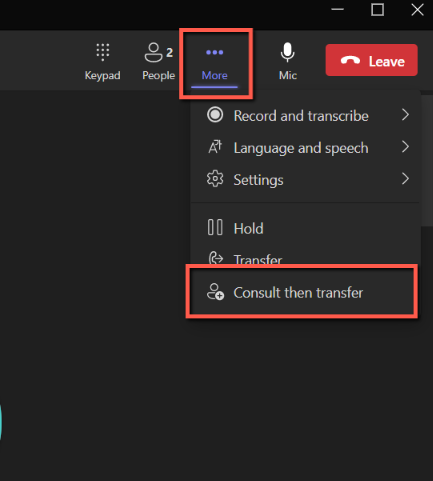Screen dimensions: 433x481
Task: Click the participant count number 2
Action: [170, 53]
